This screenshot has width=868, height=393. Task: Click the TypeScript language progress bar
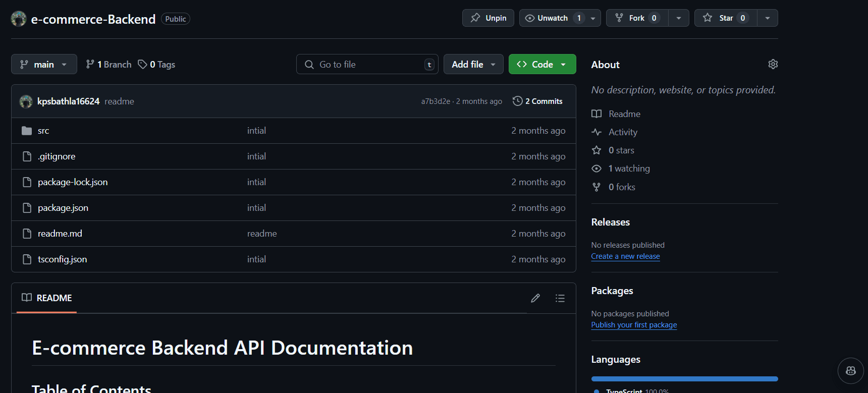pyautogui.click(x=685, y=379)
